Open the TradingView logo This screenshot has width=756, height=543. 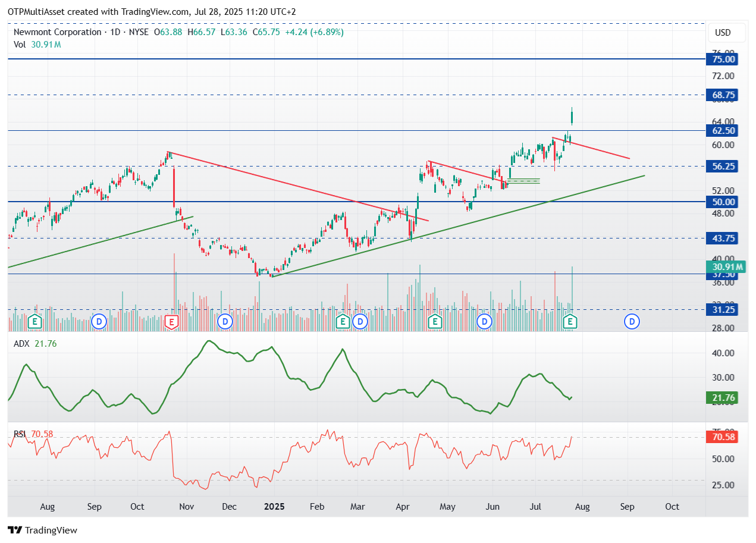pos(42,530)
